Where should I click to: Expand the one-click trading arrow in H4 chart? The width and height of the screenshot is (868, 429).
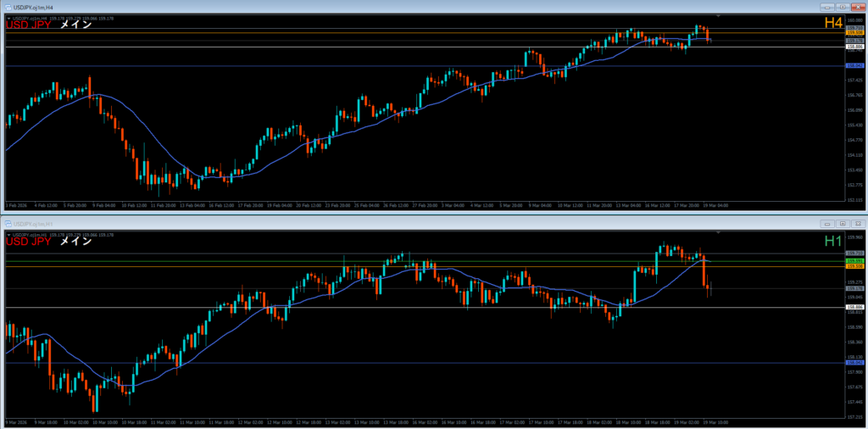coord(8,18)
